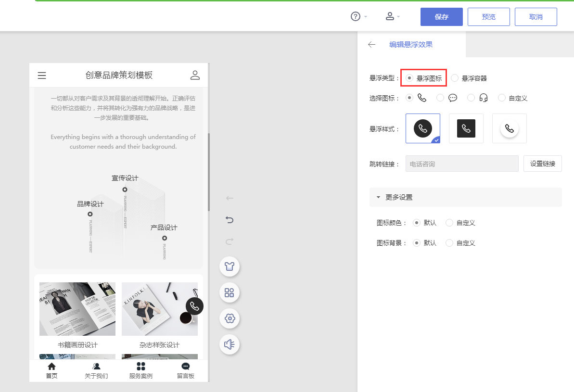
Task: Select the square black phone floating style
Action: (466, 128)
